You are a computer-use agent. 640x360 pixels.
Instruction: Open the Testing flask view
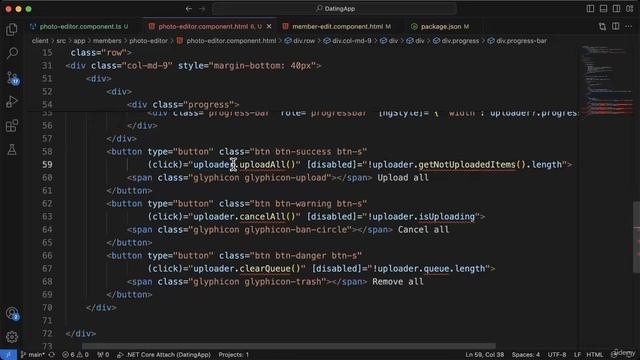pos(12,149)
